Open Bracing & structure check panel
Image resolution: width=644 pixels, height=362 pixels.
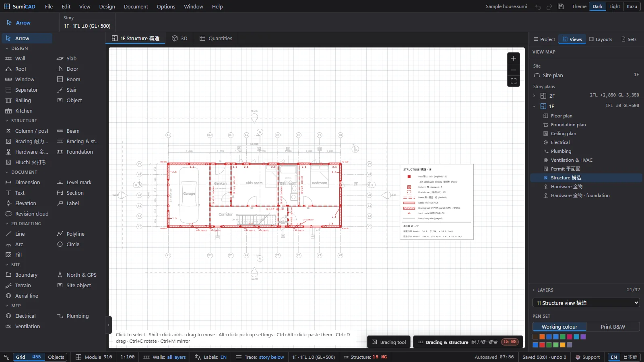[468, 342]
